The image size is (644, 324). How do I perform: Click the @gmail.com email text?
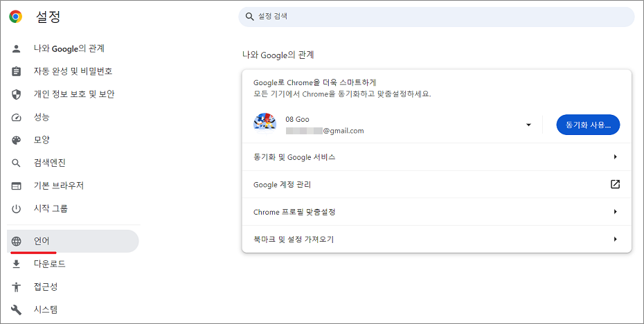(x=325, y=131)
